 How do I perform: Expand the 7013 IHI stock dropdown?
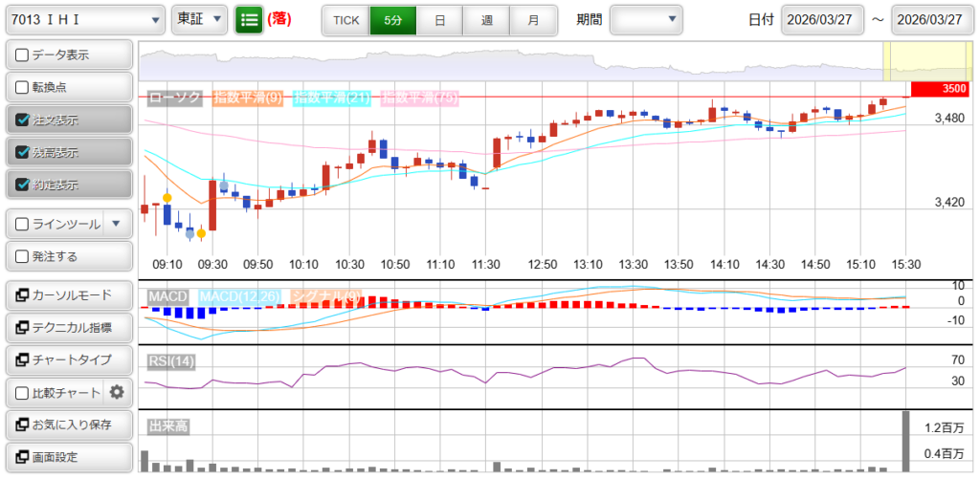(84, 19)
